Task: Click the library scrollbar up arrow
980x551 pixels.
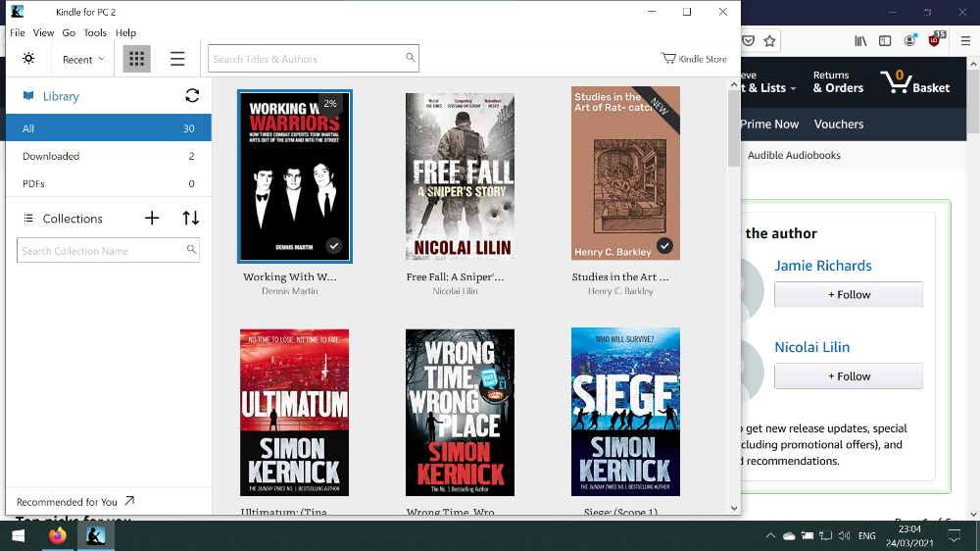Action: (x=734, y=84)
